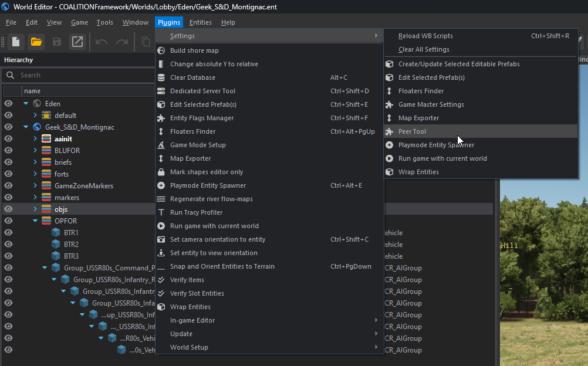Click the New document toolbar icon
Viewport: 588px width, 366px height.
tap(16, 42)
